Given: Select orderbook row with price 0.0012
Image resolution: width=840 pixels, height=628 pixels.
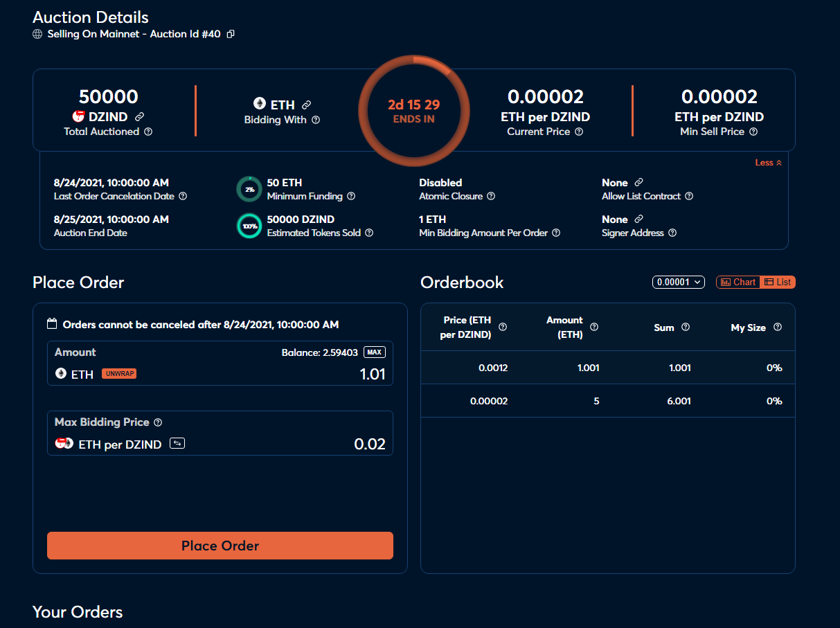Looking at the screenshot, I should 608,368.
